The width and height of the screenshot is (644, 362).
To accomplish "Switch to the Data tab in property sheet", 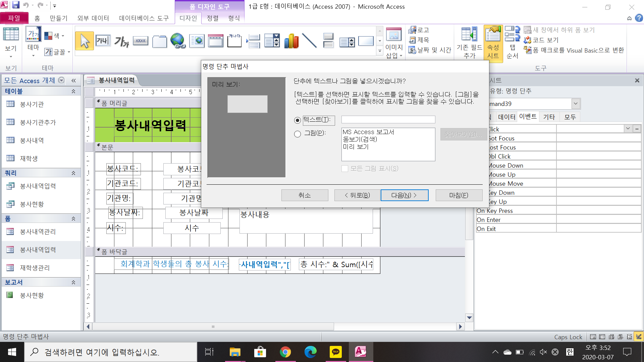I will pyautogui.click(x=506, y=117).
